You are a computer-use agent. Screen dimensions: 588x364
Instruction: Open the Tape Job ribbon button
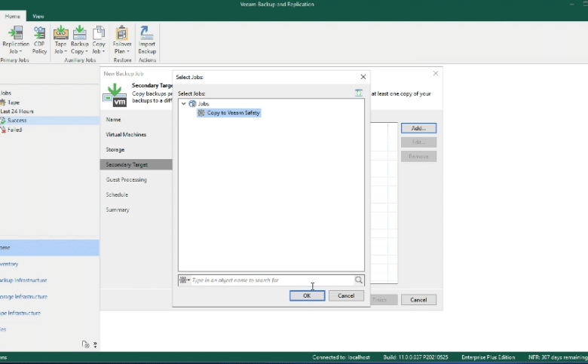[60, 40]
